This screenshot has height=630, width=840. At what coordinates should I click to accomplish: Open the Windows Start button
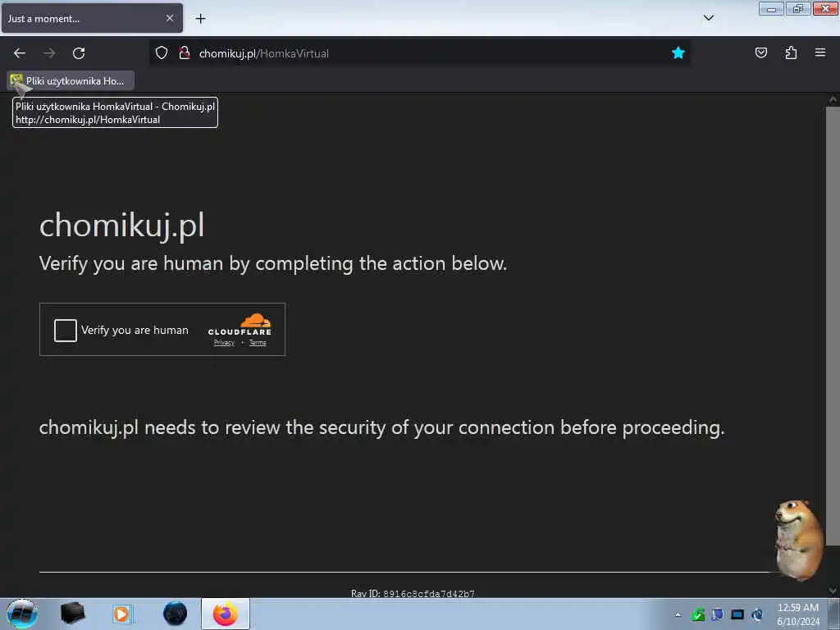(x=22, y=614)
